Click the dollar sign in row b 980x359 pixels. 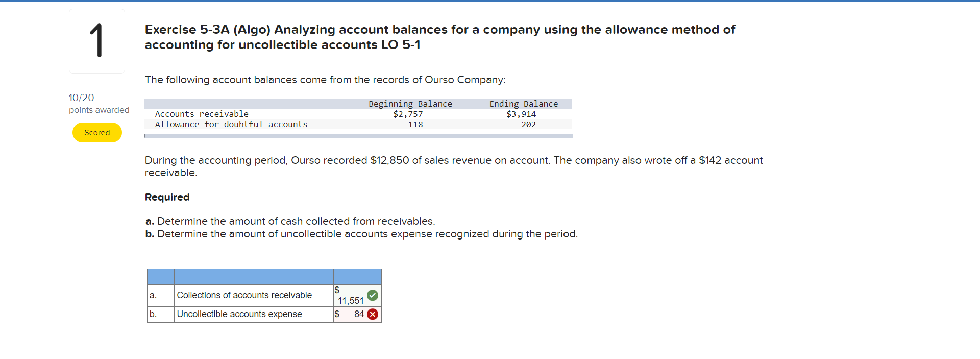pos(336,314)
